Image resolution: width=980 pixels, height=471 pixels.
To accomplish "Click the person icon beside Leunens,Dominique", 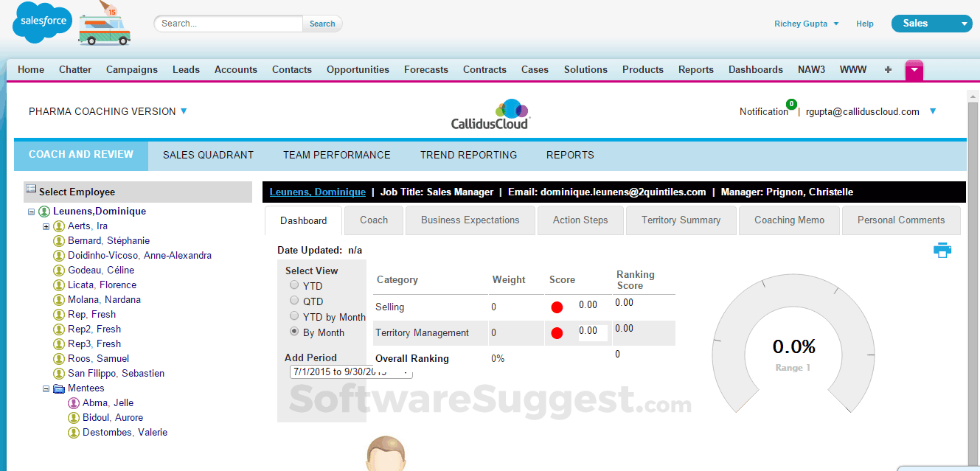I will pyautogui.click(x=44, y=212).
